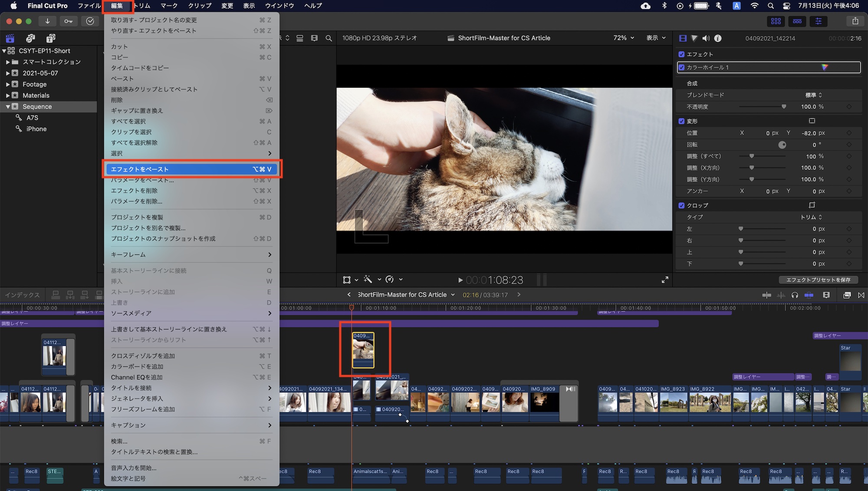868x491 pixels.
Task: Toggle the クロップ crop checkbox
Action: (x=681, y=205)
